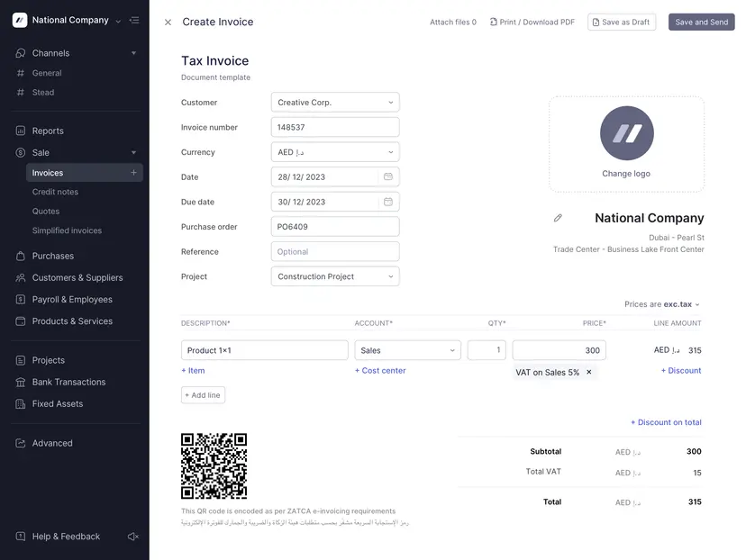746x560 pixels.
Task: Click the + Item link
Action: [193, 370]
